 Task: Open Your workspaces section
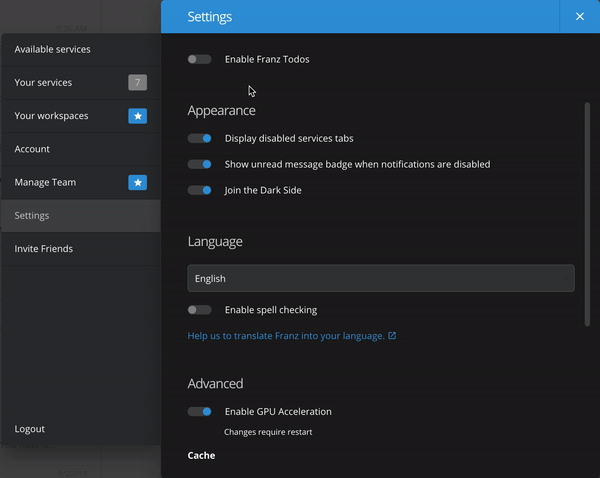[x=81, y=116]
